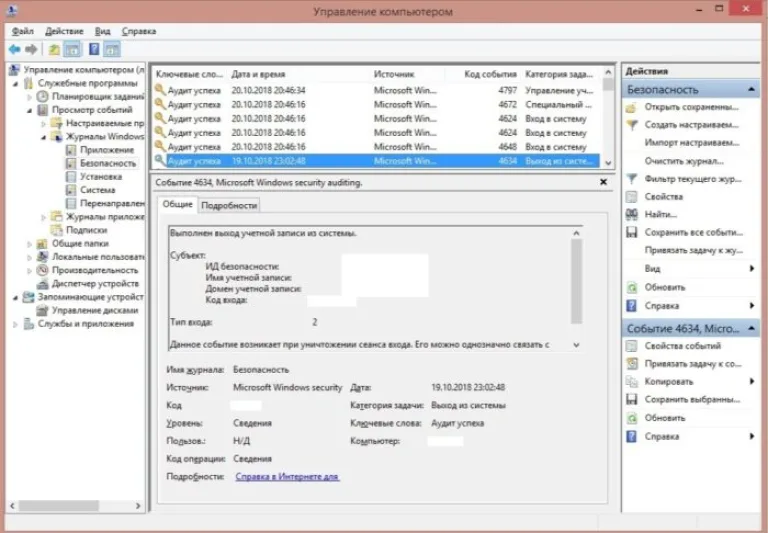768x533 pixels.
Task: Click the event description vertical scrollbar
Action: click(576, 289)
